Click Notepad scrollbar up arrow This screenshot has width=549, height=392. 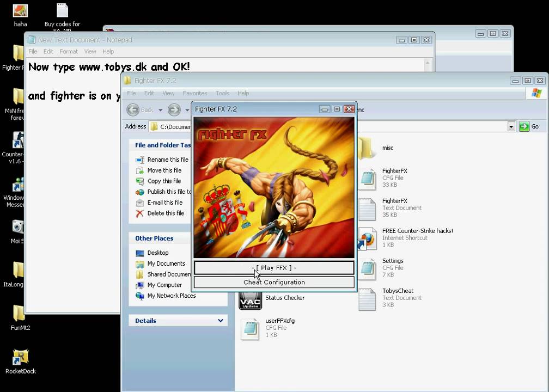pos(427,63)
